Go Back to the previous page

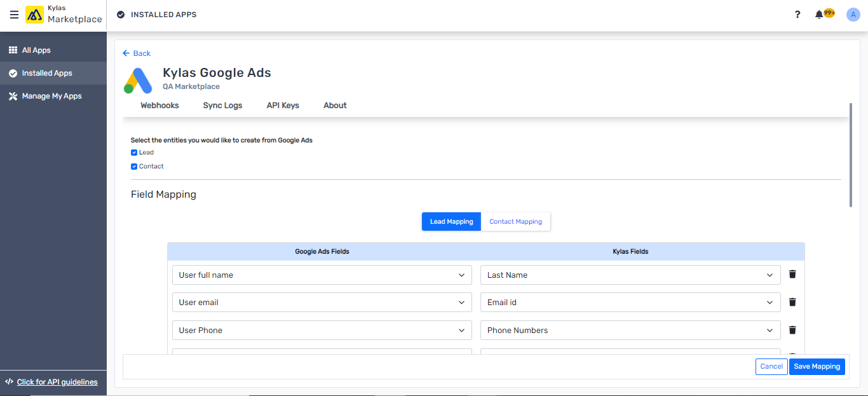(x=137, y=53)
